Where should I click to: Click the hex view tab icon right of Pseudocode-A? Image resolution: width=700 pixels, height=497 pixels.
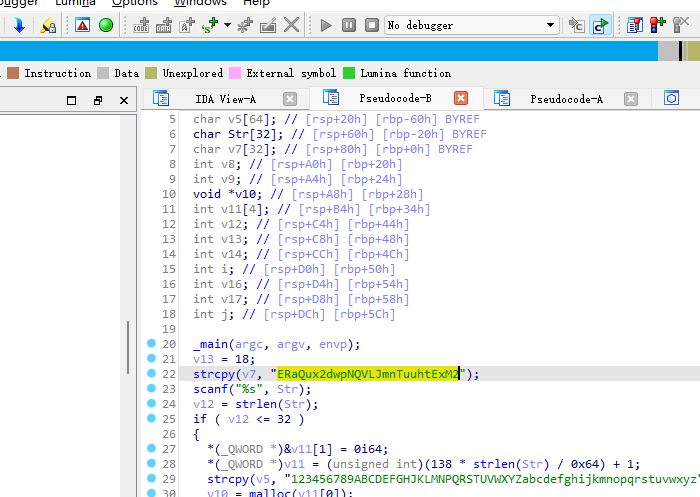(671, 98)
